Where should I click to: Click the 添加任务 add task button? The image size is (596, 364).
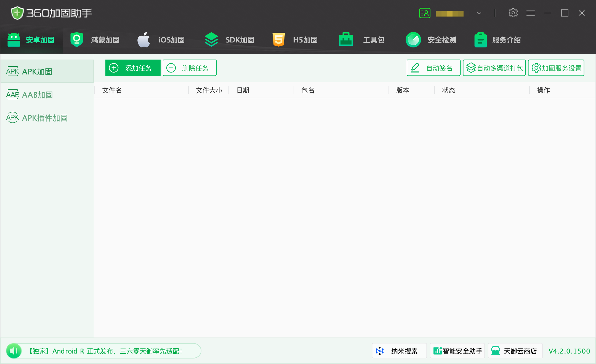pyautogui.click(x=133, y=68)
